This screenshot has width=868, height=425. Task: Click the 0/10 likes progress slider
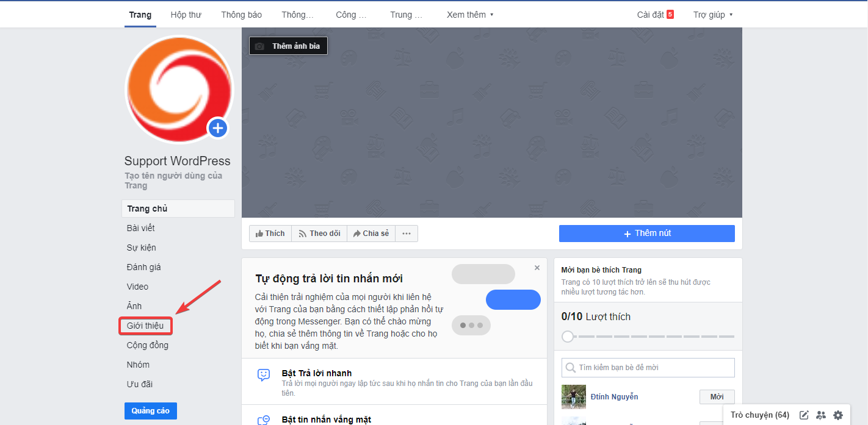(568, 337)
